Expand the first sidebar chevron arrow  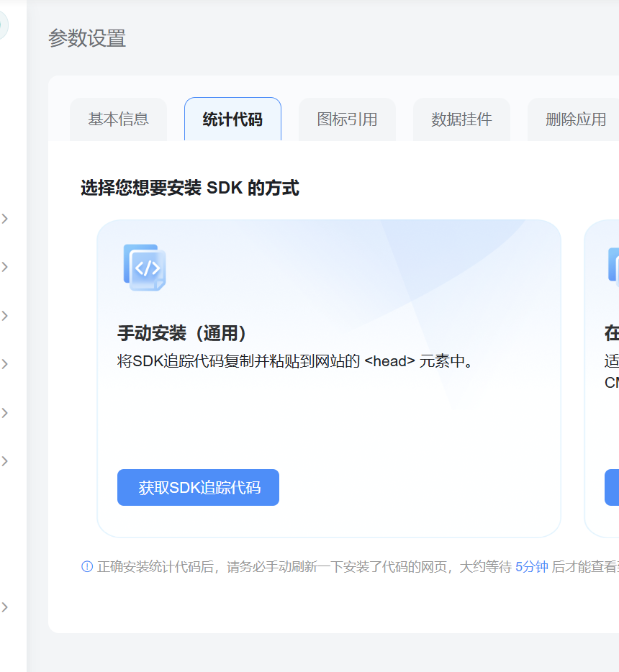(x=5, y=218)
